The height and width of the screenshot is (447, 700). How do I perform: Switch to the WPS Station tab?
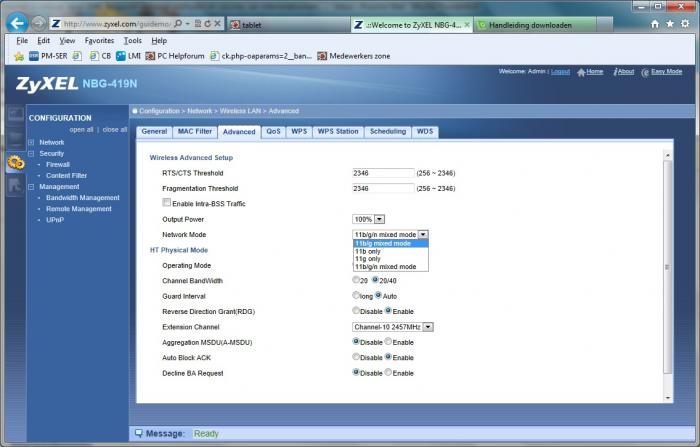point(338,132)
